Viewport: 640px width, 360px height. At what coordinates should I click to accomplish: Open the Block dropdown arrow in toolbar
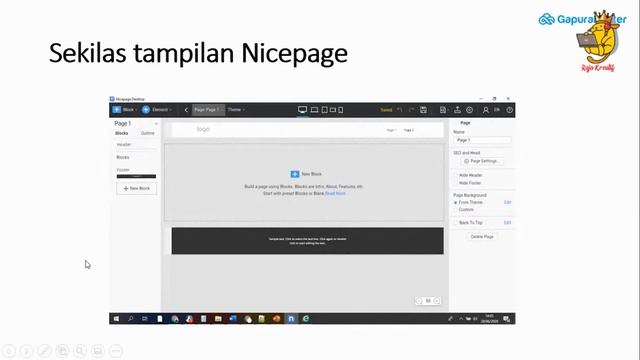[136, 110]
